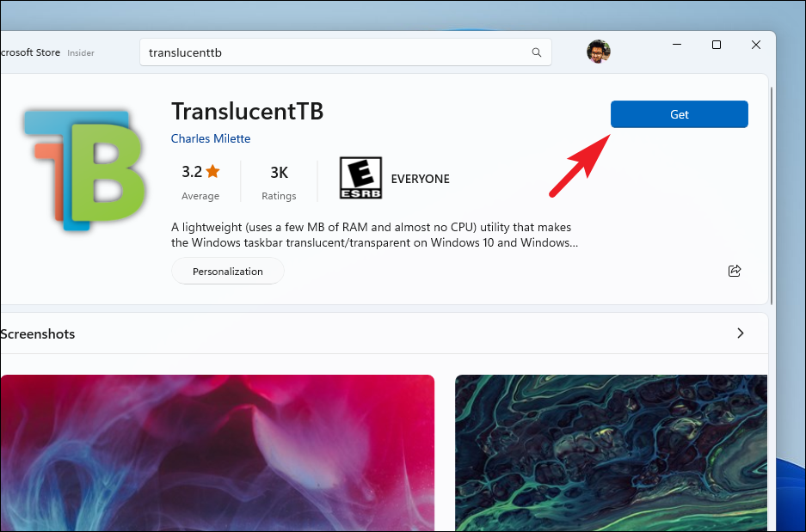Minimize the Microsoft Store window
The width and height of the screenshot is (806, 532).
pos(677,45)
